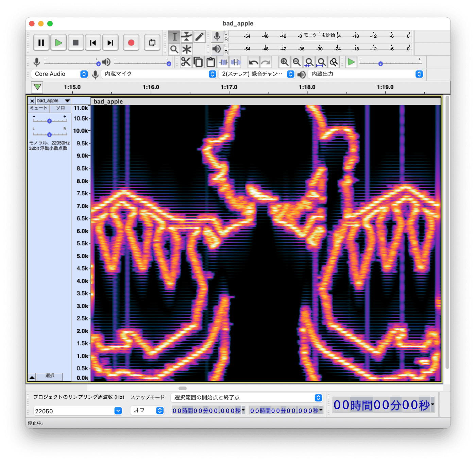This screenshot has height=462, width=476.
Task: Copy the selection with Copy icon
Action: [198, 62]
